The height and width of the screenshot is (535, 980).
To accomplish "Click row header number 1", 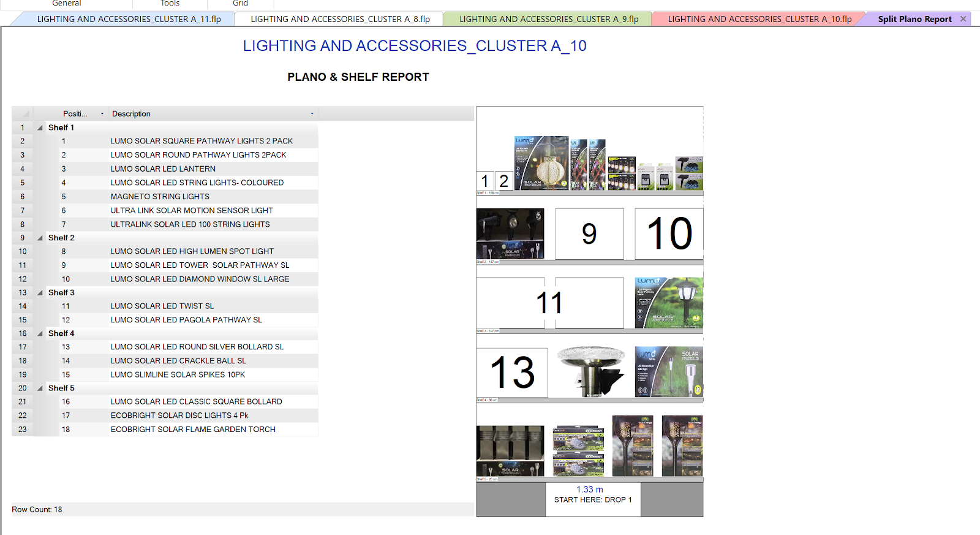I will pos(23,127).
